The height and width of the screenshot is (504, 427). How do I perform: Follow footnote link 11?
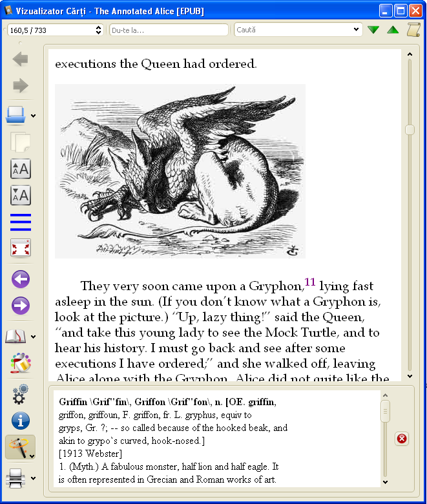(309, 282)
